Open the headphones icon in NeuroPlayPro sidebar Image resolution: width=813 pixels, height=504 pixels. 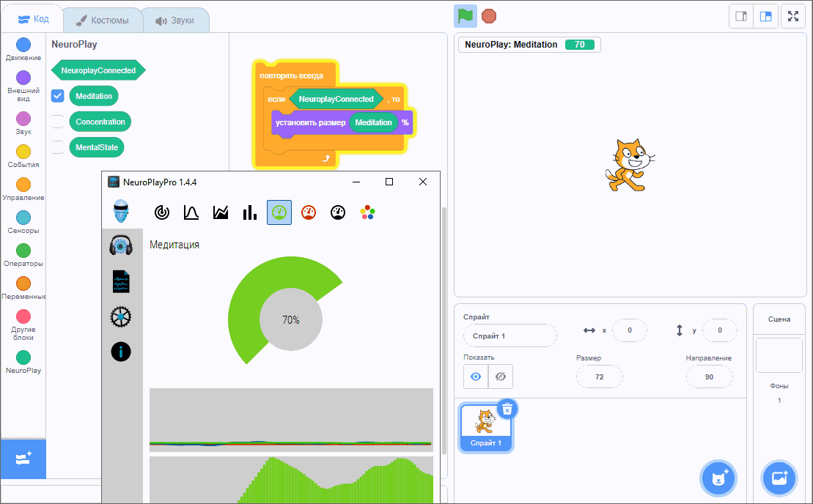(x=121, y=245)
